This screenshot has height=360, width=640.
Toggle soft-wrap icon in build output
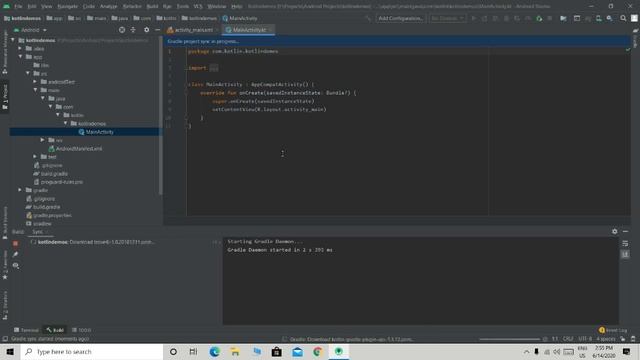pos(625,243)
